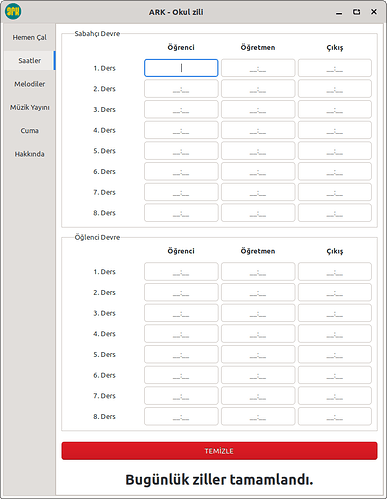Image resolution: width=387 pixels, height=499 pixels.
Task: Click Öğlenci 3. Ders Öğretmen time field
Action: [258, 313]
